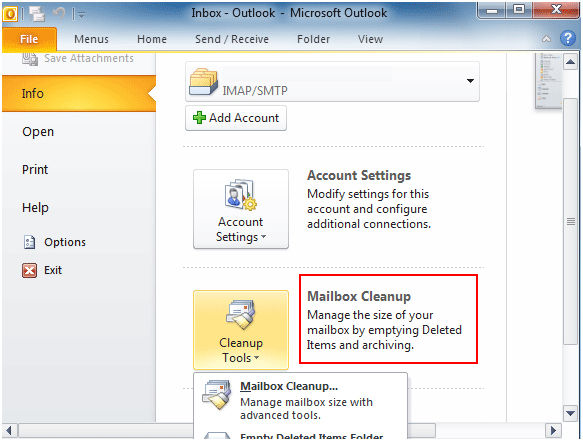Select Info in the backstage sidebar
Viewport: 583px width, 441px height.
click(x=78, y=93)
